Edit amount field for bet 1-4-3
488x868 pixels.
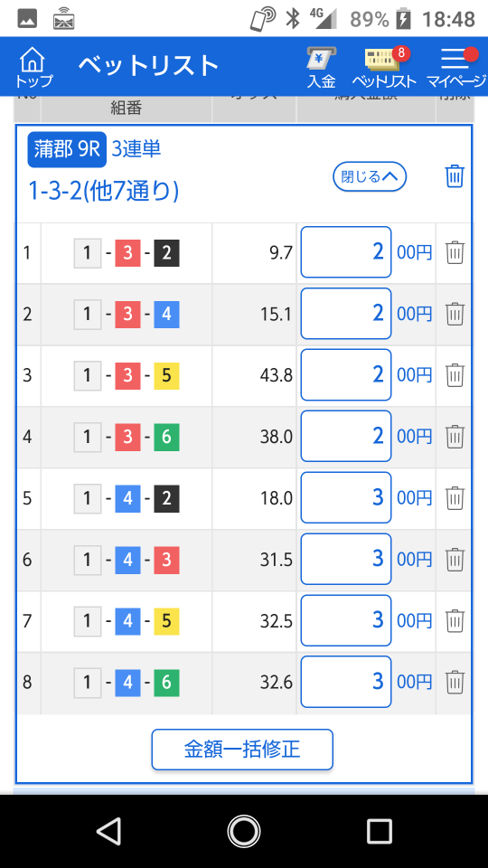point(346,560)
